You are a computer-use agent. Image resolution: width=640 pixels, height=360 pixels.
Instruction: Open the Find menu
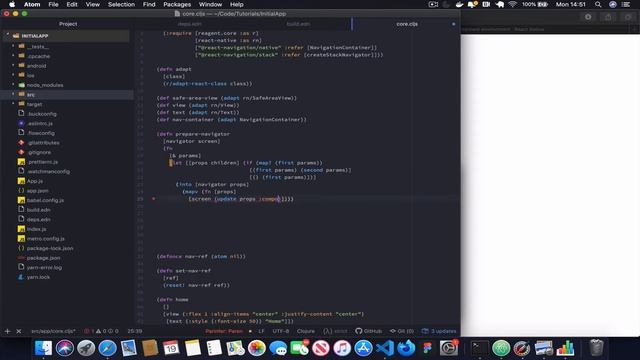(x=149, y=4)
